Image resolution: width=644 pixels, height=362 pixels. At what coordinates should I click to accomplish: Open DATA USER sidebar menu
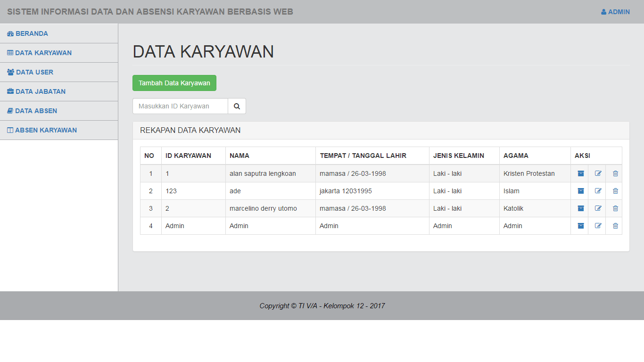59,72
